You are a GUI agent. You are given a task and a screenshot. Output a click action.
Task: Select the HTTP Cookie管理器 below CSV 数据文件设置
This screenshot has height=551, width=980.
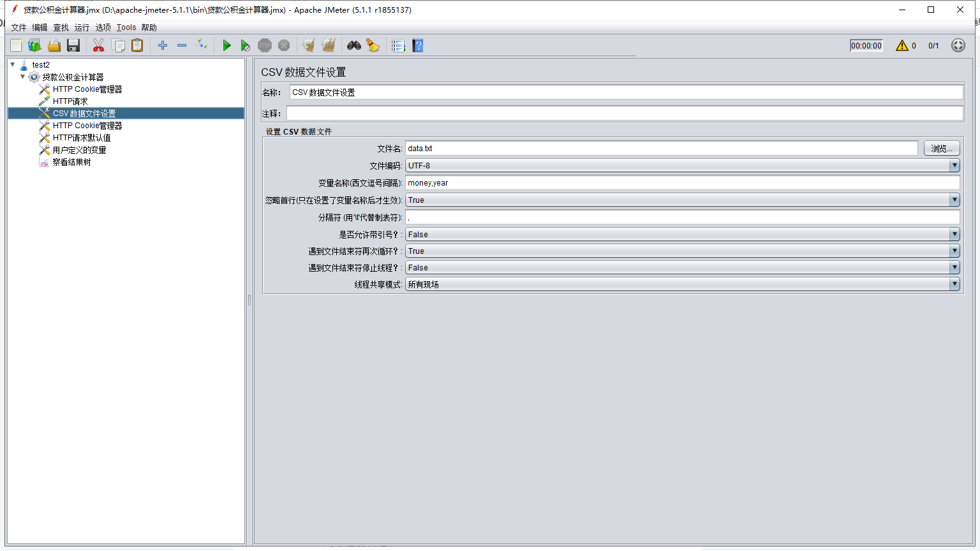(x=87, y=126)
